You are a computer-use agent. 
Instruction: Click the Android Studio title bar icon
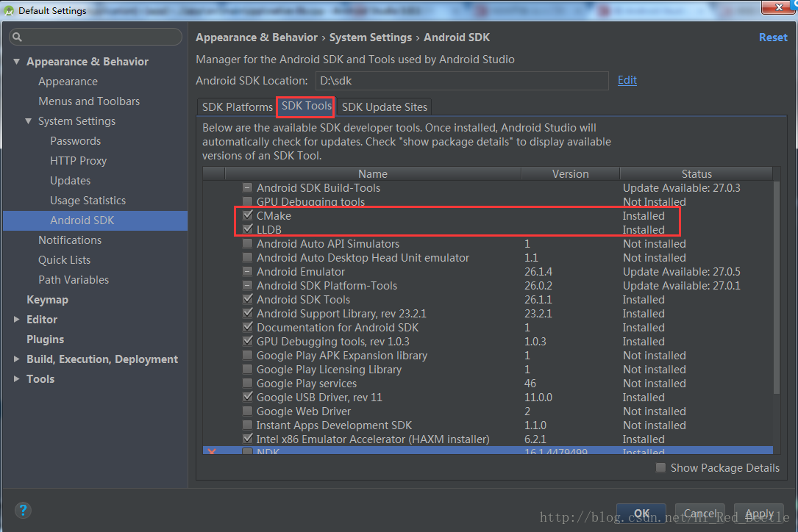click(x=9, y=10)
